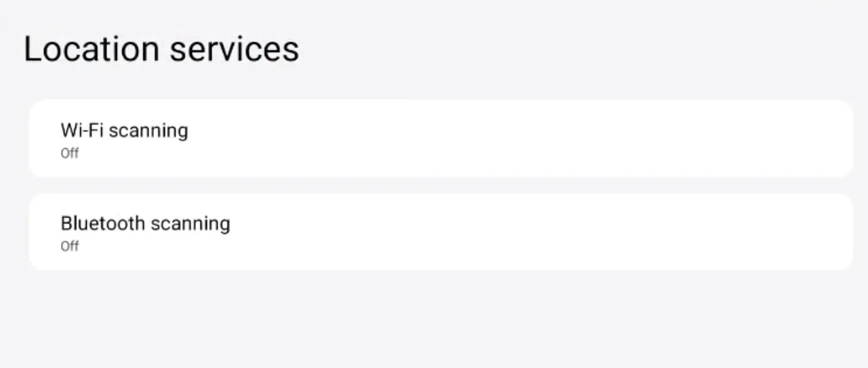Click the right end of the Bluetooth scanning row
The image size is (868, 368).
(x=827, y=232)
